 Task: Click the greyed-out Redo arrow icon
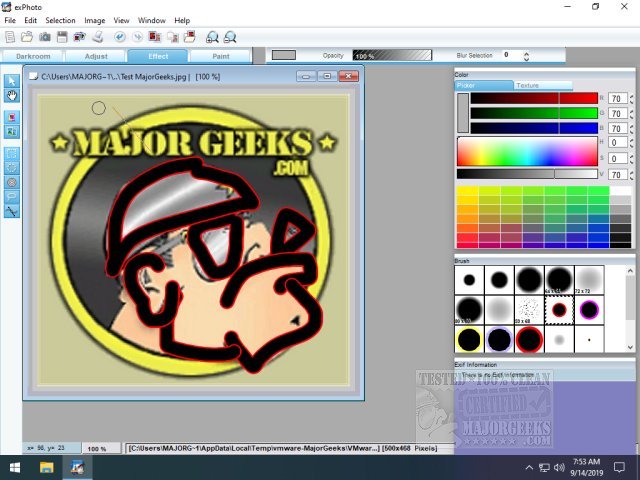click(x=138, y=37)
